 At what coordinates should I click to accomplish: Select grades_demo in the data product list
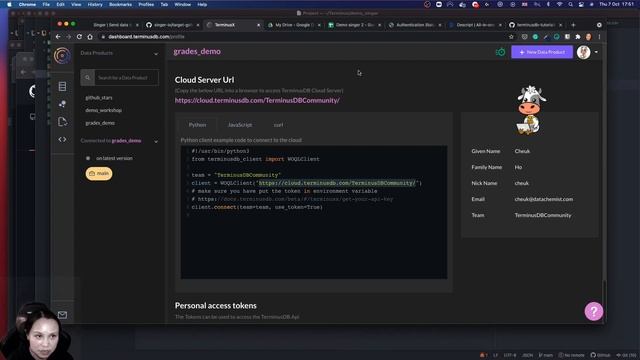click(x=100, y=123)
